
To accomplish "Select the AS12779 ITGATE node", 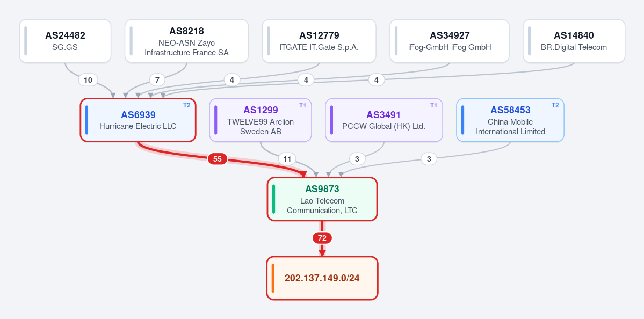I will [x=319, y=41].
